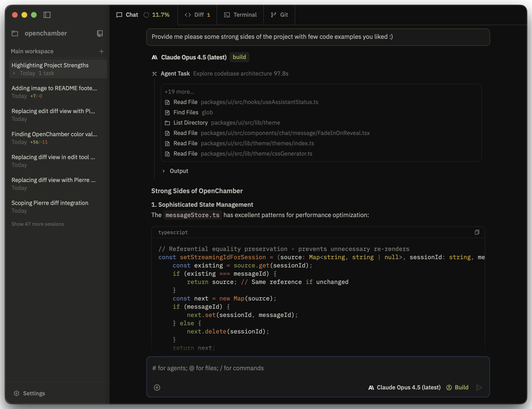This screenshot has width=532, height=409.
Task: Click the List Directory folder icon
Action: 167,123
